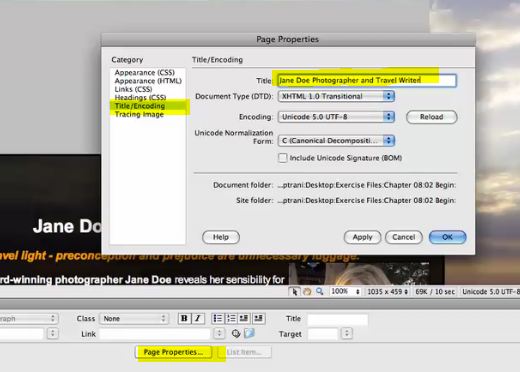
Task: Click the Link input field
Action: tap(155, 333)
